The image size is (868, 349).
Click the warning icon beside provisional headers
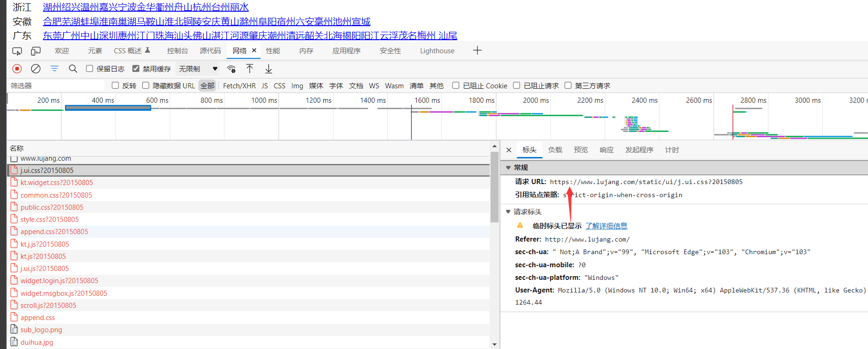[x=520, y=225]
